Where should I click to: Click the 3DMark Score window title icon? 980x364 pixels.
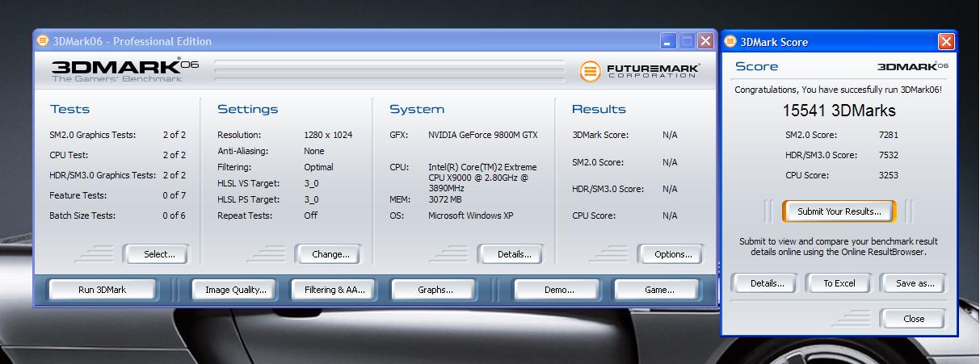click(x=730, y=42)
